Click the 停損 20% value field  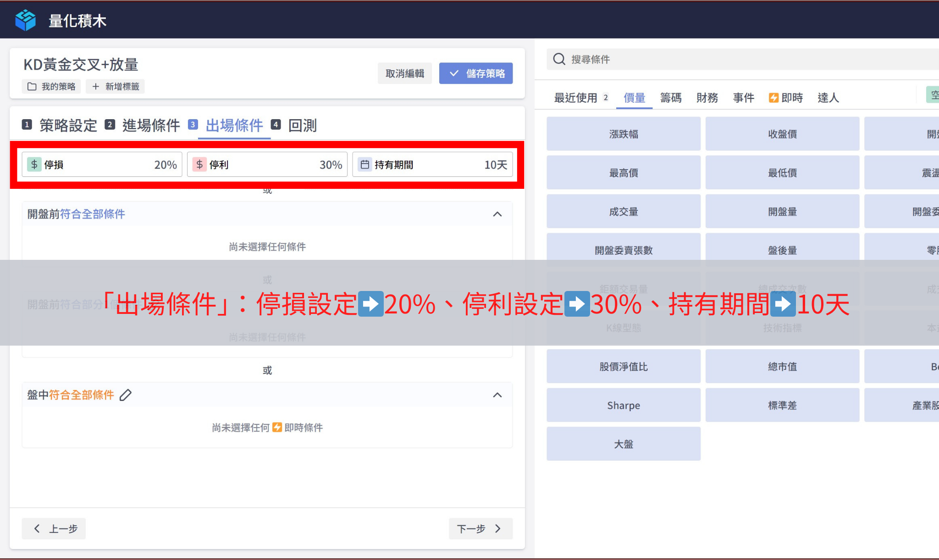pos(165,165)
